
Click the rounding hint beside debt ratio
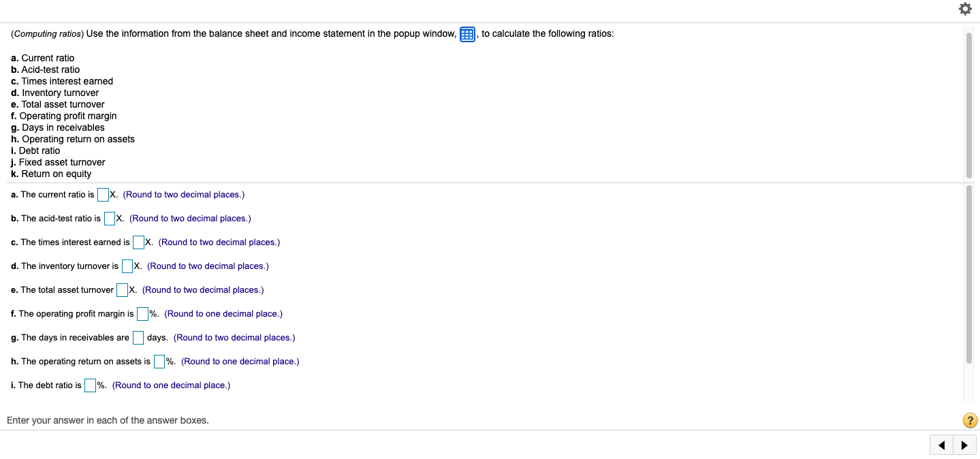(x=171, y=385)
